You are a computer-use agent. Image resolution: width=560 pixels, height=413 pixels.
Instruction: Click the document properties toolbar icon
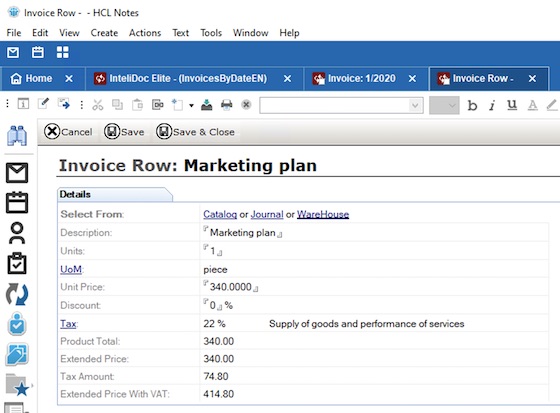coord(23,104)
